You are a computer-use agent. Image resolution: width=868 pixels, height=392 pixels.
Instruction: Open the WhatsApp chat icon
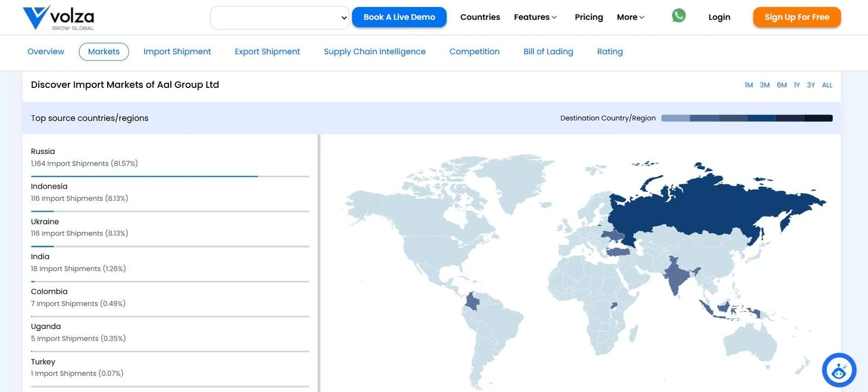[x=679, y=16]
